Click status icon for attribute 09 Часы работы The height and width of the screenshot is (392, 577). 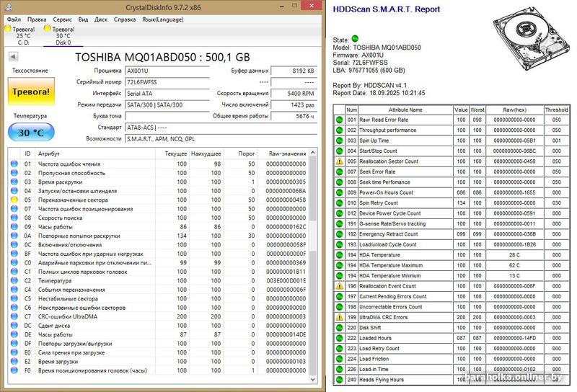14,226
